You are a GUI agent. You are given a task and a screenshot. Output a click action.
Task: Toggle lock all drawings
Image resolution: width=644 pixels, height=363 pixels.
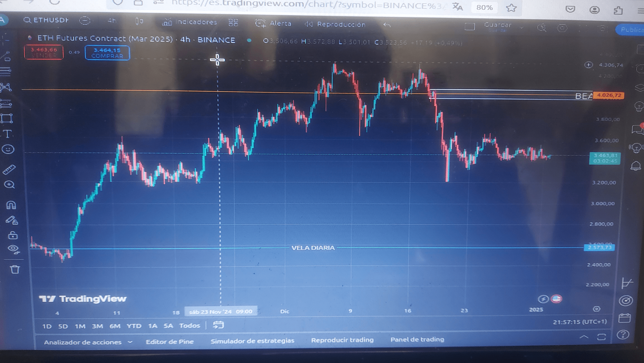[13, 235]
